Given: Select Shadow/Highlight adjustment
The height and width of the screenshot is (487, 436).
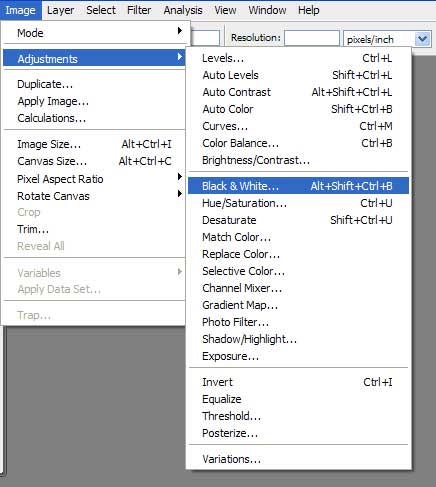Looking at the screenshot, I should coord(298,339).
